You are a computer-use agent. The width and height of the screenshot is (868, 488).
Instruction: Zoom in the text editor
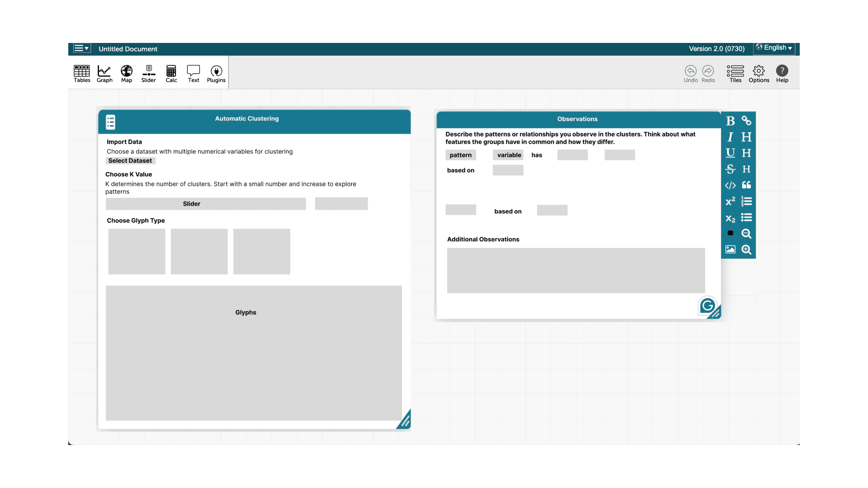pos(746,249)
